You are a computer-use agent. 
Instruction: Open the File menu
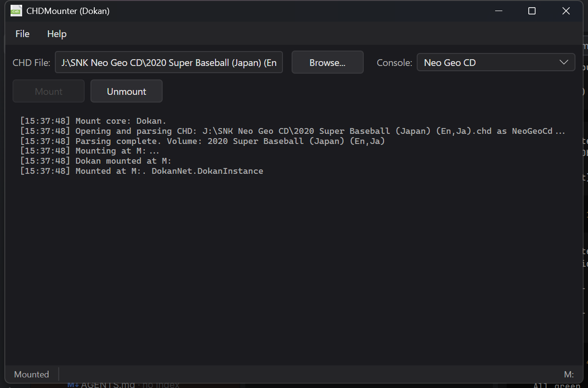coord(23,34)
